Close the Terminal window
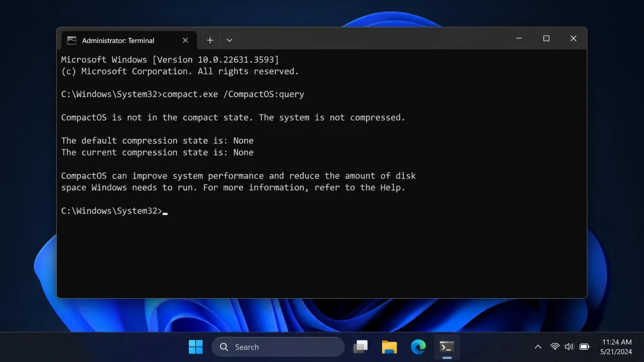Image resolution: width=644 pixels, height=362 pixels. point(573,39)
